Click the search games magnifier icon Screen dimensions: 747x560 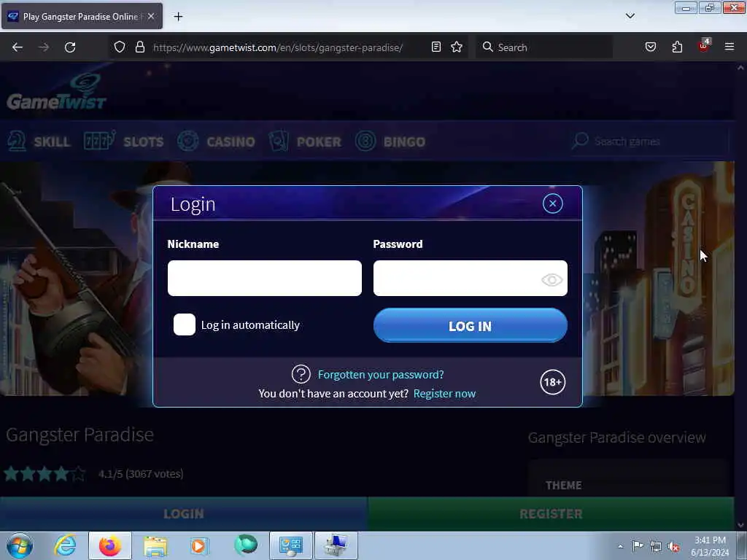(580, 141)
